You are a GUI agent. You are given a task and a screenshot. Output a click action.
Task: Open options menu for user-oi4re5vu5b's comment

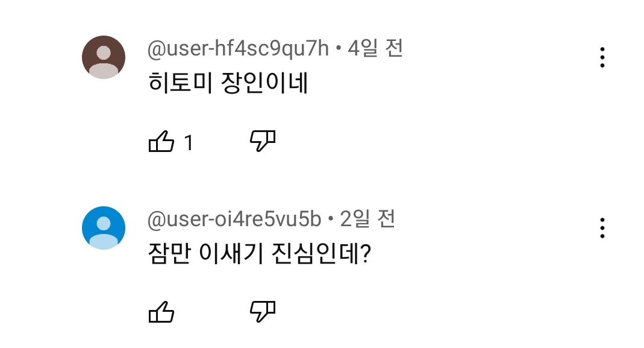coord(602,228)
